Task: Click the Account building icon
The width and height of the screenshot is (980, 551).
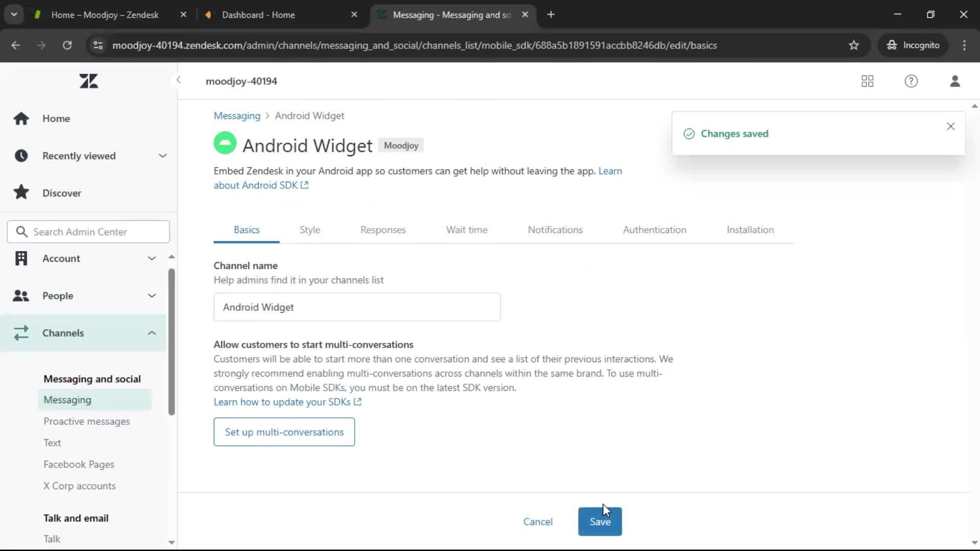Action: click(21, 258)
